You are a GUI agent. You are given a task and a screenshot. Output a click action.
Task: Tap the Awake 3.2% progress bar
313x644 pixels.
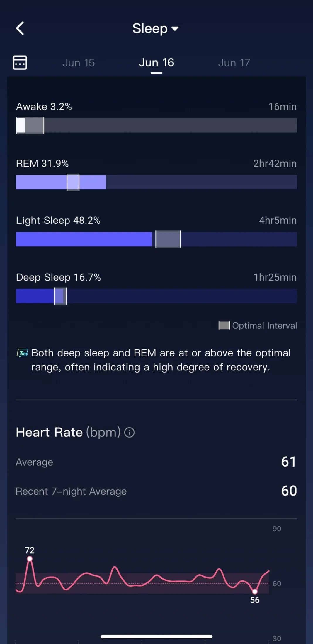coord(156,125)
